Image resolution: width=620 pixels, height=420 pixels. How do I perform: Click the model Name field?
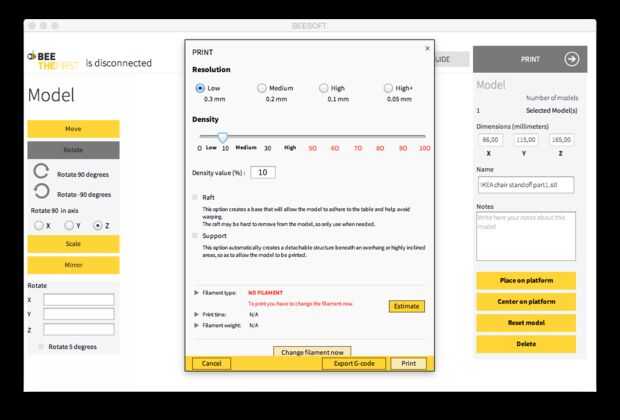click(526, 185)
